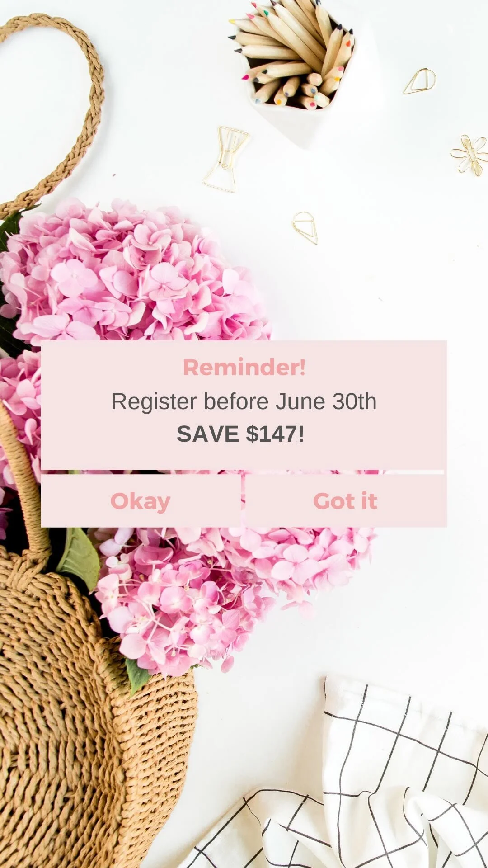The width and height of the screenshot is (488, 868).
Task: Click the hydrangea right of Got it button
Action: click(x=316, y=556)
